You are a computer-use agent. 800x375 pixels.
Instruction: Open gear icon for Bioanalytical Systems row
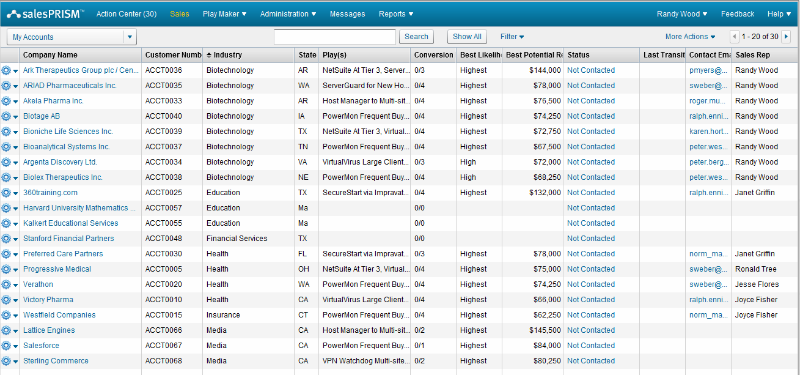6,147
